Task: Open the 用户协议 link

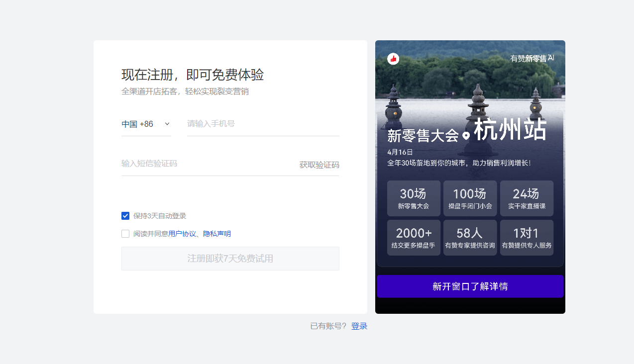Action: point(182,234)
